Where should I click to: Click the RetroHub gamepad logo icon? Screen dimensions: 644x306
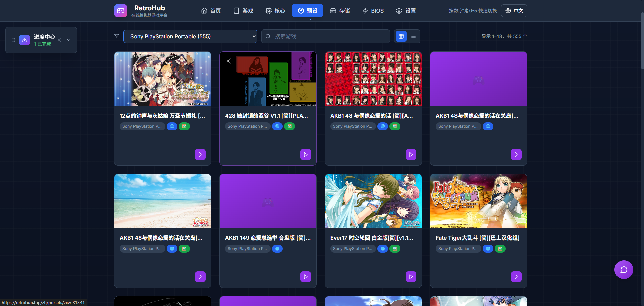coord(121,11)
